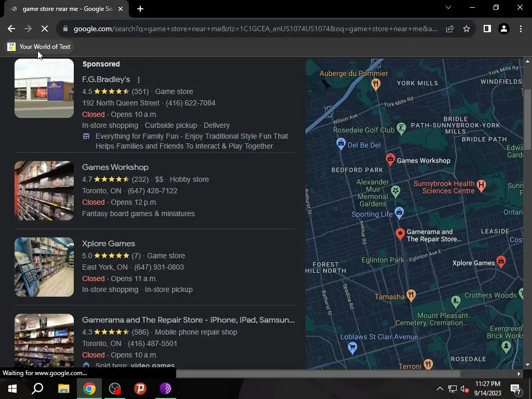Click the Terroni restaurant pin
This screenshot has height=399, width=532.
[x=428, y=364]
